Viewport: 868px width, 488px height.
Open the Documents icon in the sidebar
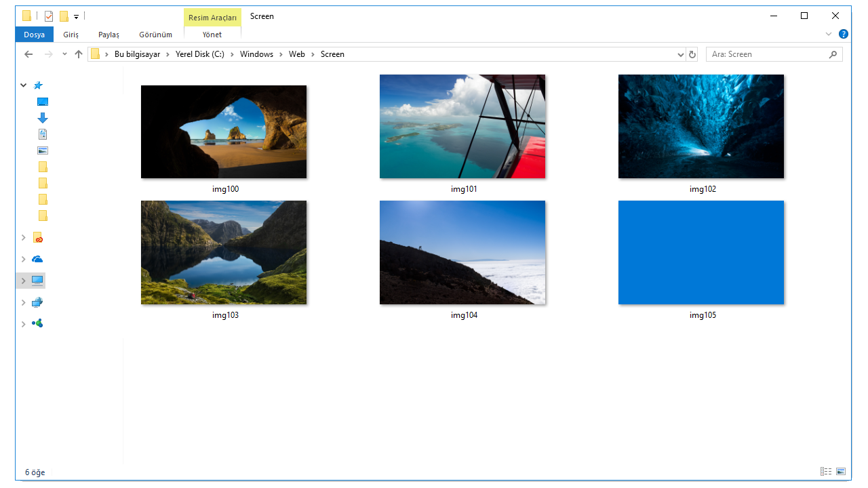click(43, 134)
